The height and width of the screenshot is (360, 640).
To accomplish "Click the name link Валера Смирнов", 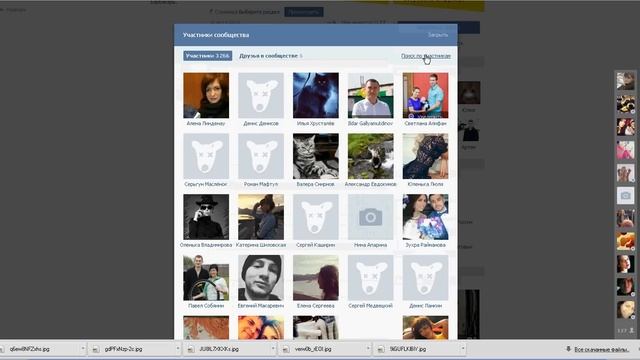I will point(316,184).
